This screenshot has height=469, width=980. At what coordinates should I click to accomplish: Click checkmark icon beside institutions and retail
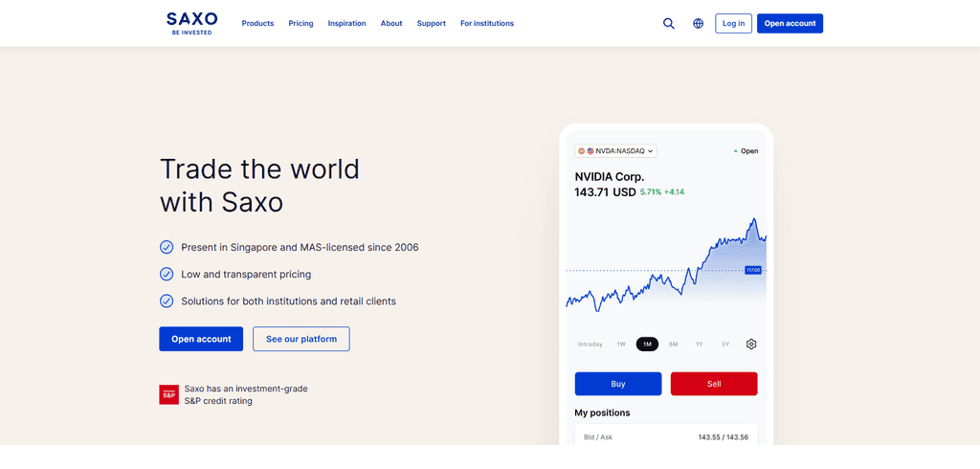click(x=167, y=301)
